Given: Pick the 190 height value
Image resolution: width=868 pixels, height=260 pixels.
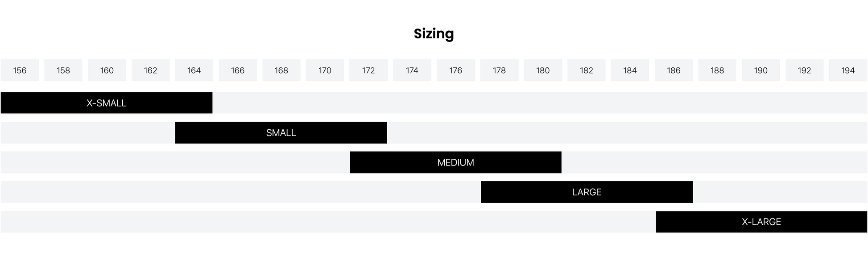Looking at the screenshot, I should pos(761,70).
